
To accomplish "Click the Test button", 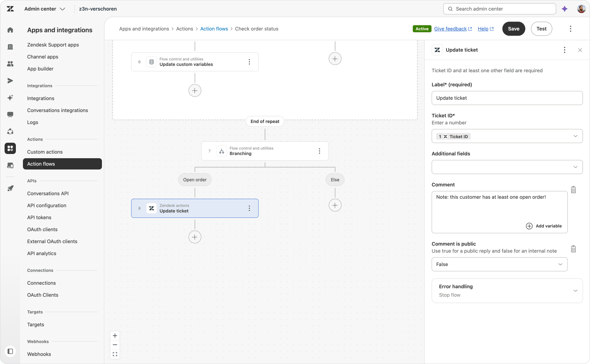I will (x=541, y=29).
